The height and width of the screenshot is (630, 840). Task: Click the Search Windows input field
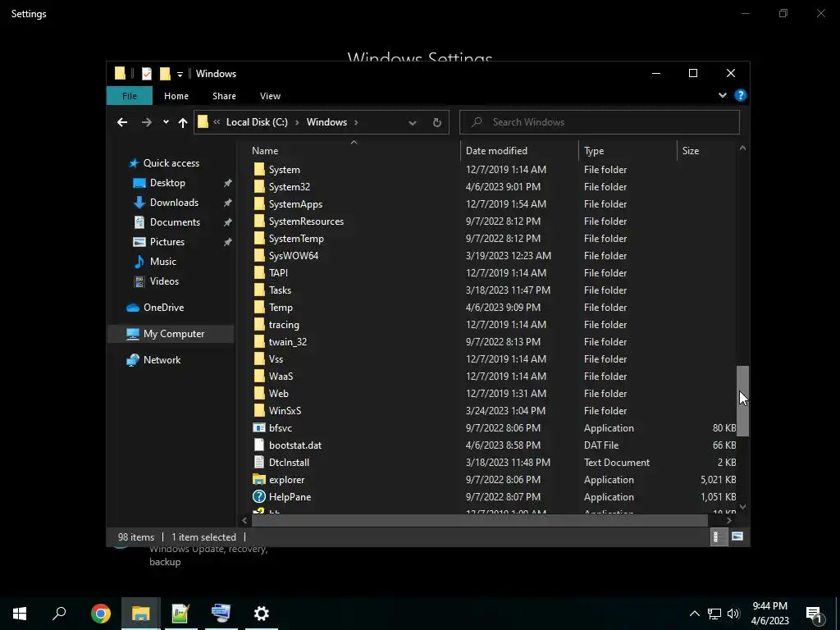pyautogui.click(x=600, y=122)
